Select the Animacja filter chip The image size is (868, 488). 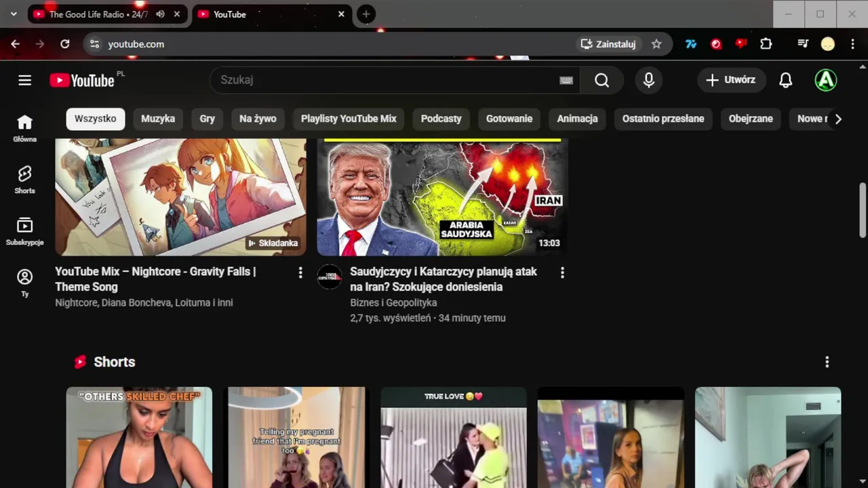[577, 119]
